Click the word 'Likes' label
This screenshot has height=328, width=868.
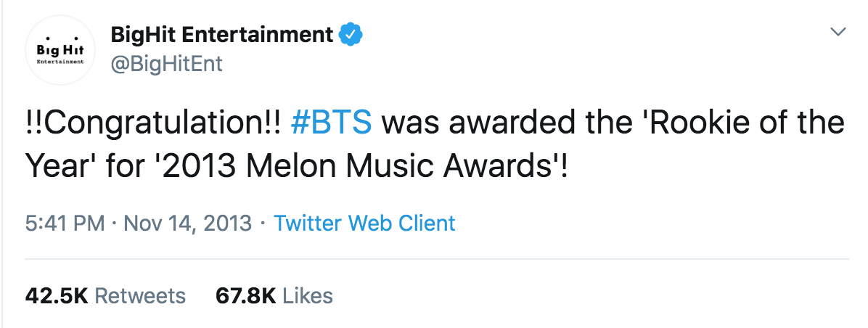308,295
